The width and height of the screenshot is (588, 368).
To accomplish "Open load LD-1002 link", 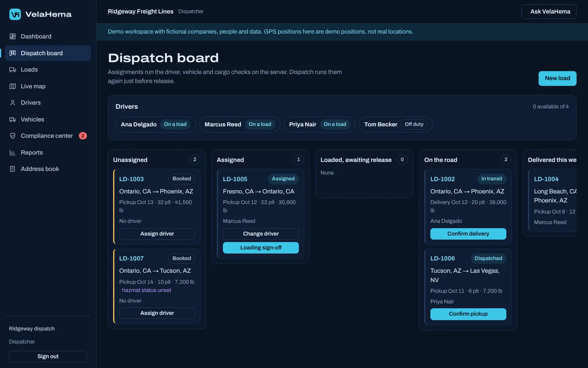I will pyautogui.click(x=443, y=179).
